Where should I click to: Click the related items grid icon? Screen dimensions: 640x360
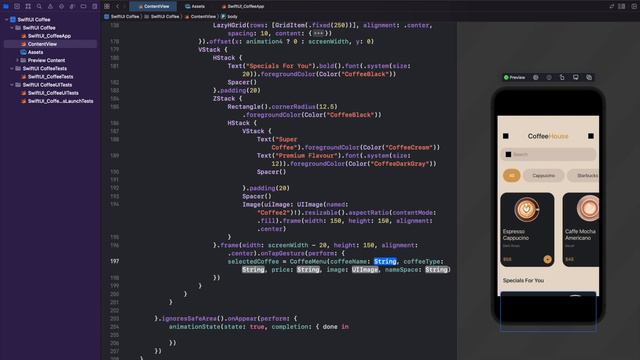pos(107,7)
